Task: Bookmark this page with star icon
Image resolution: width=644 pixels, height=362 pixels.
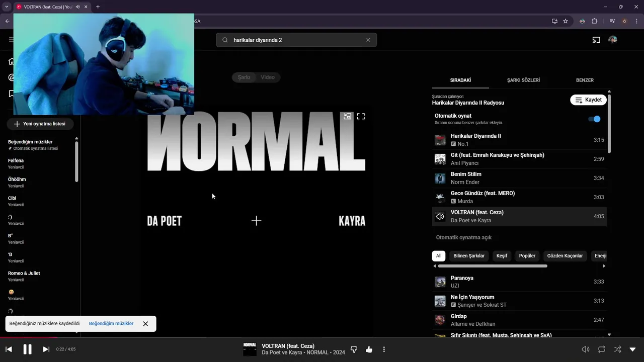Action: [566, 21]
